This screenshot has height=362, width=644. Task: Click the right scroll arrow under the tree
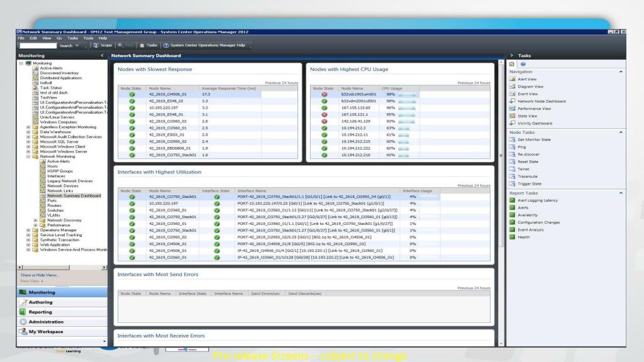pos(104,267)
